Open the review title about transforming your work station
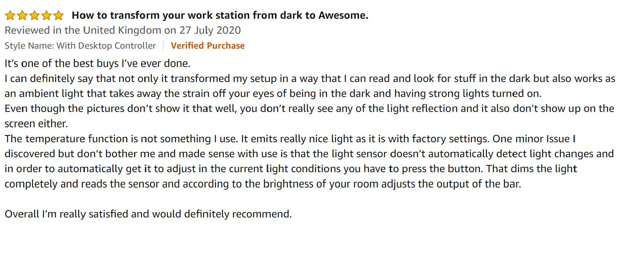The width and height of the screenshot is (644, 256). tap(220, 15)
